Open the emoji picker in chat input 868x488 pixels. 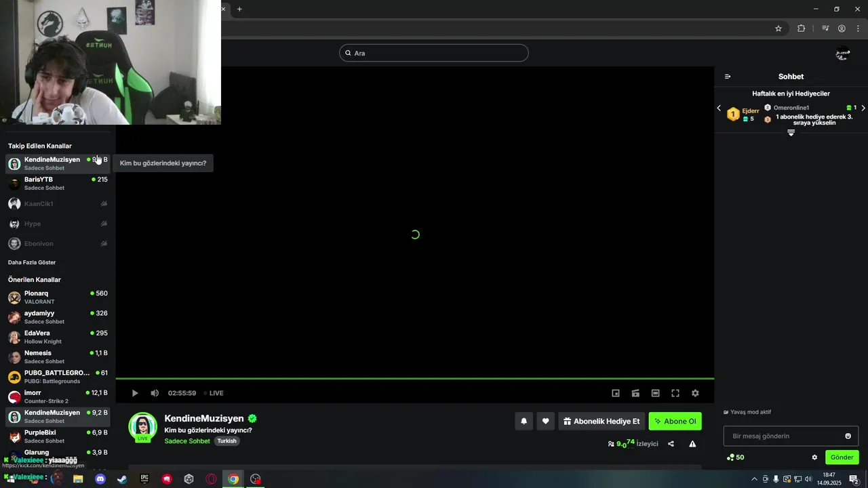coord(848,436)
